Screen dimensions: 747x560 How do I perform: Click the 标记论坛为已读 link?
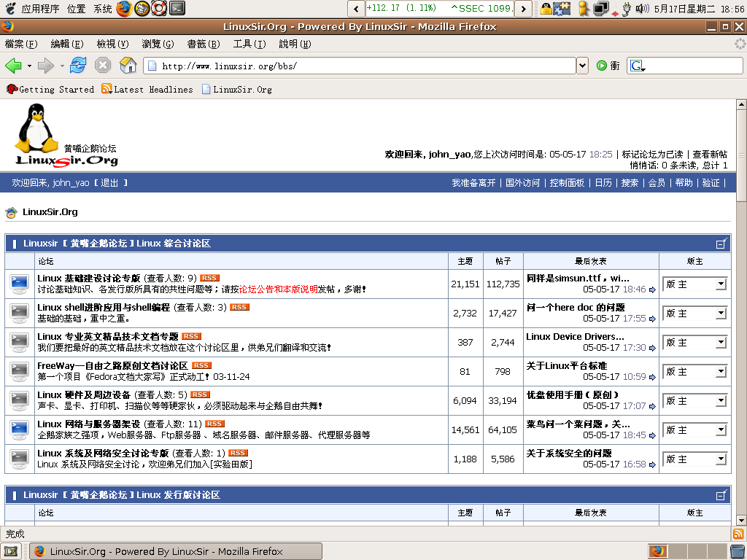click(652, 155)
